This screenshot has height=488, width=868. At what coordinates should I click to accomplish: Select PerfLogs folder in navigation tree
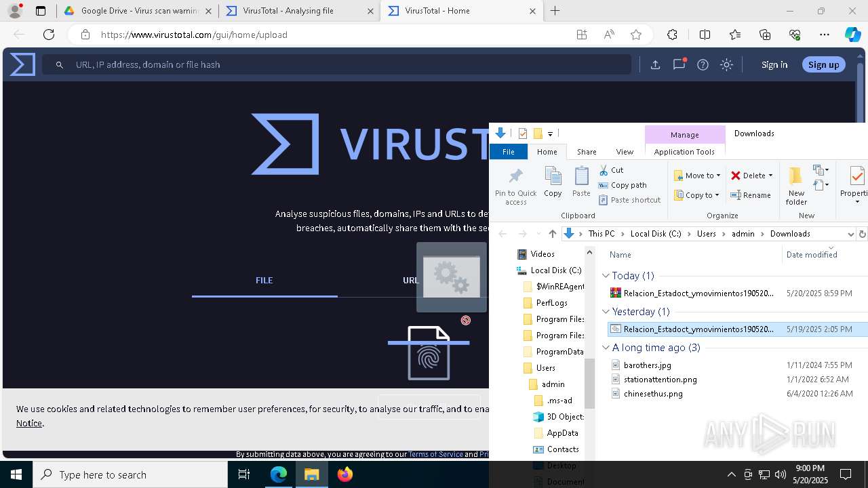551,303
